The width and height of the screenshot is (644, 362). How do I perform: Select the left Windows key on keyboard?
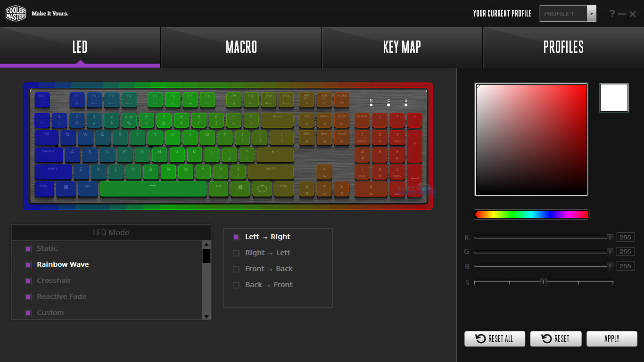tap(66, 189)
